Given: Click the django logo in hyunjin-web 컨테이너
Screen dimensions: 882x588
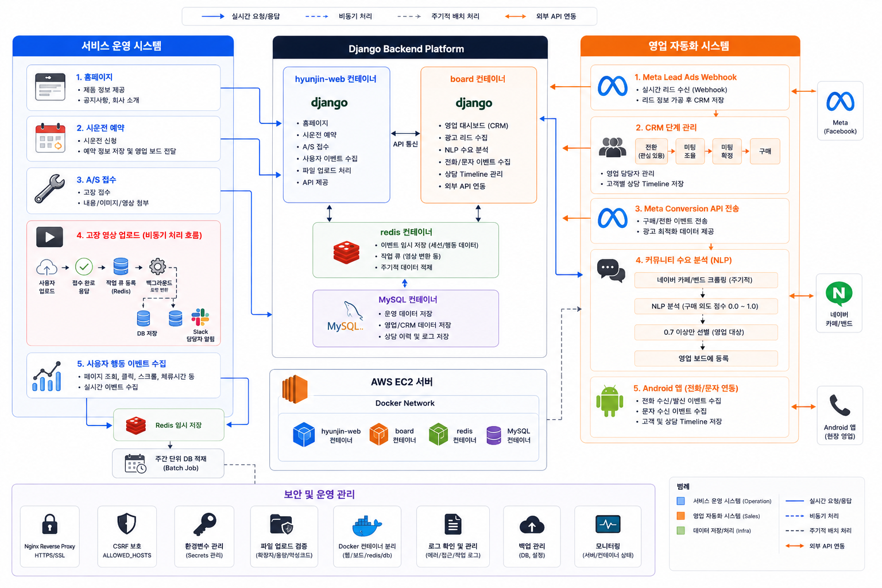Looking at the screenshot, I should pyautogui.click(x=329, y=103).
